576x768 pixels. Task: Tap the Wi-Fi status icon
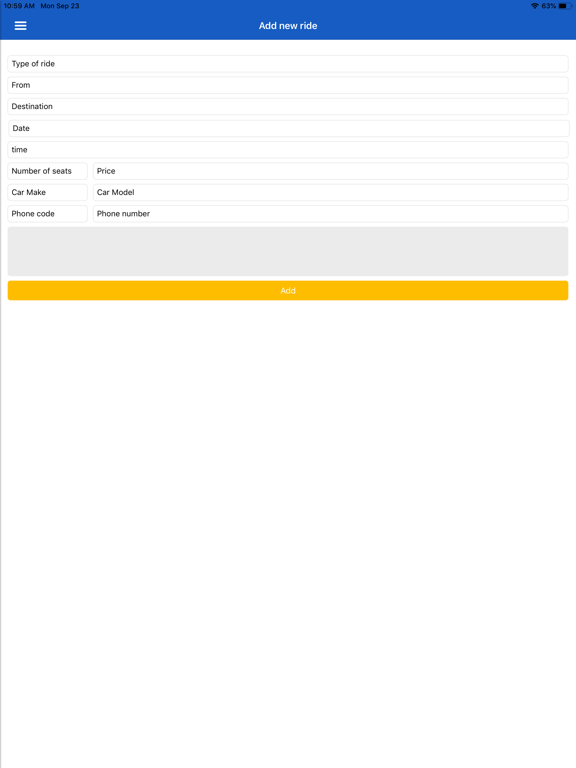pos(534,6)
